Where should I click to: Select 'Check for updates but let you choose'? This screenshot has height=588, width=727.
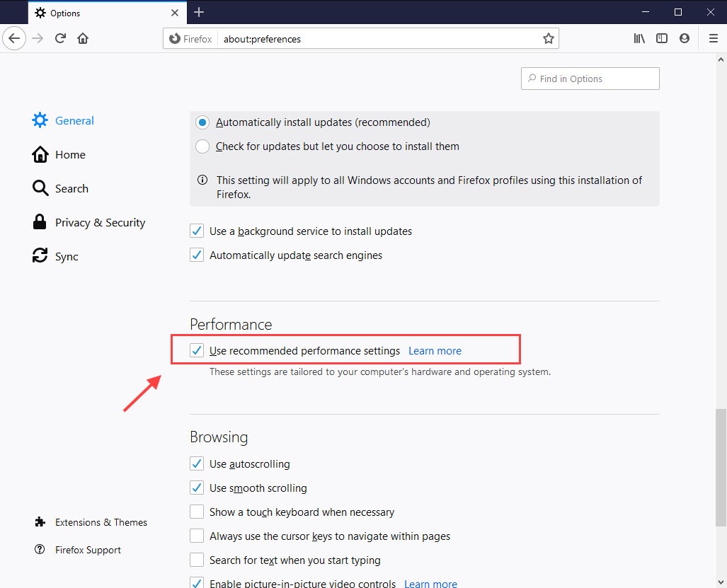coord(202,146)
